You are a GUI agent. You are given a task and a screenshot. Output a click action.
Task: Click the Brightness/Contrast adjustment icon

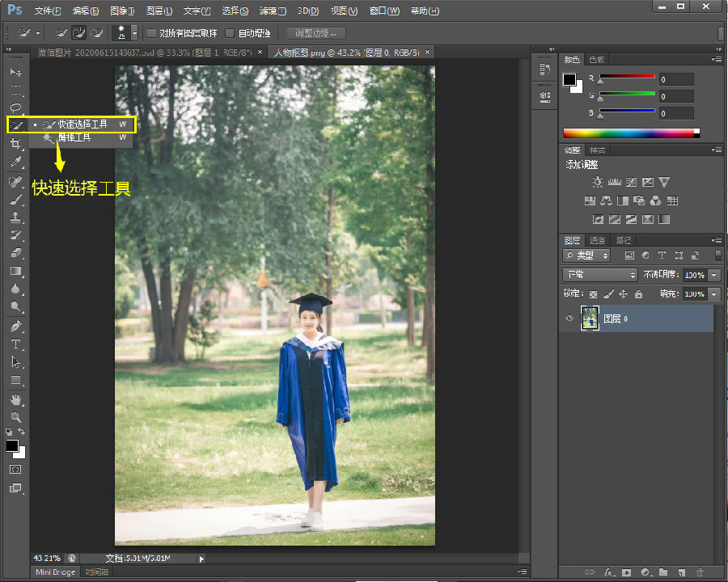[597, 183]
